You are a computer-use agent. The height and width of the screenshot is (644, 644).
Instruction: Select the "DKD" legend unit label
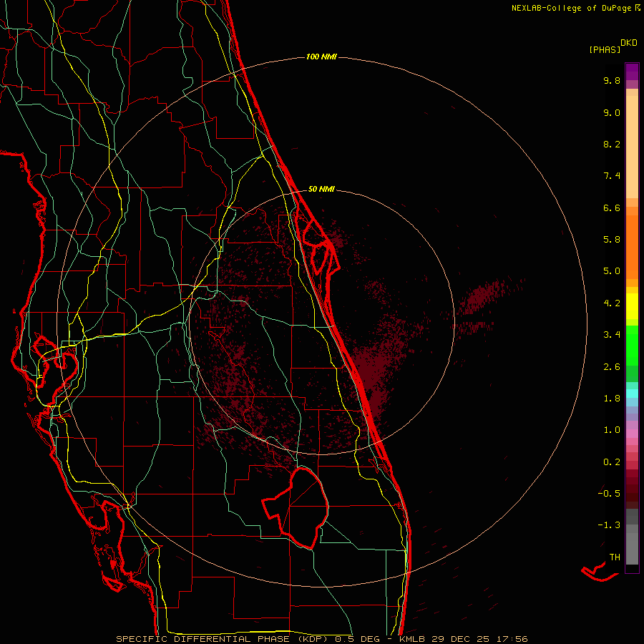click(629, 43)
